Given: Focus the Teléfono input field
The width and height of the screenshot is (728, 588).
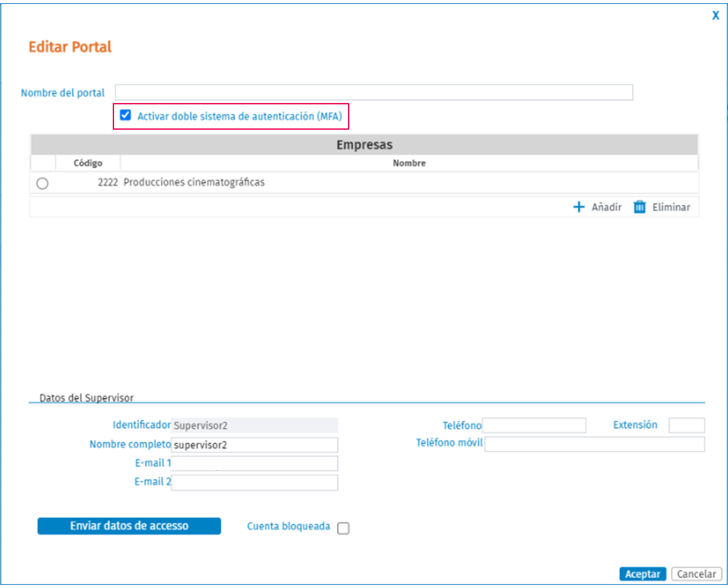Looking at the screenshot, I should [x=534, y=426].
